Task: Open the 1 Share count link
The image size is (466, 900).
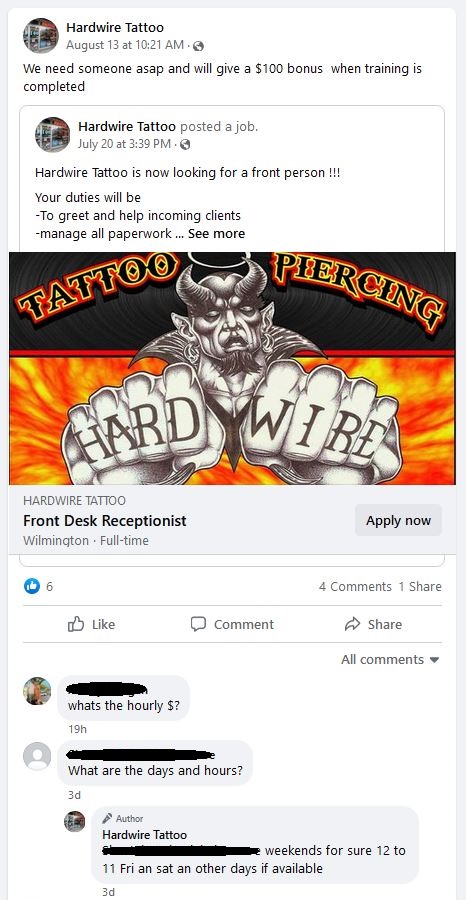Action: tap(420, 587)
